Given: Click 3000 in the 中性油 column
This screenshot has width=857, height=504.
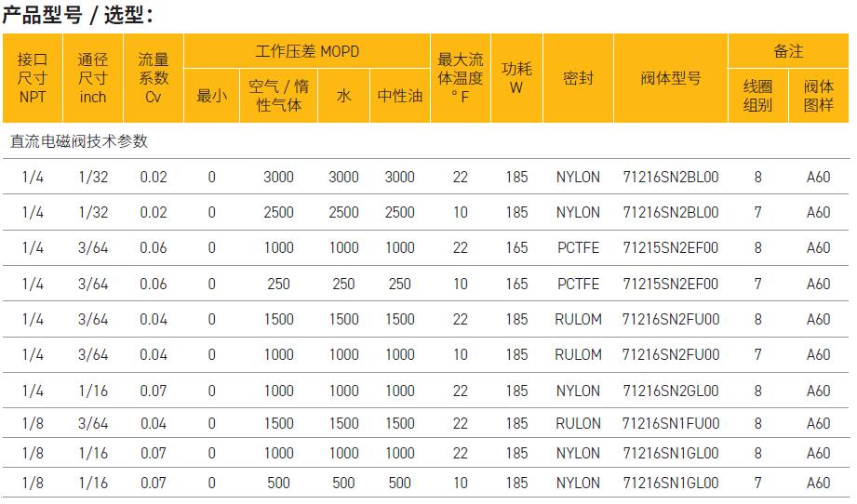Looking at the screenshot, I should [x=400, y=178].
